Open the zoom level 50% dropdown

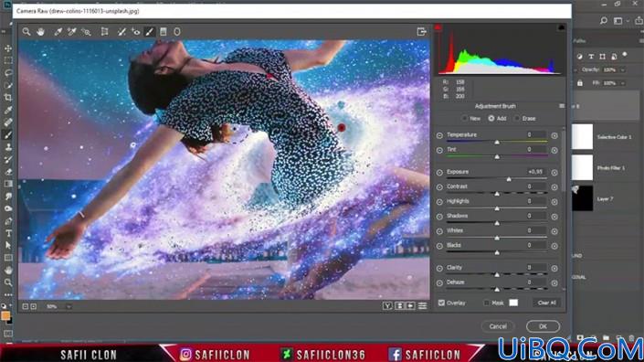tap(69, 306)
